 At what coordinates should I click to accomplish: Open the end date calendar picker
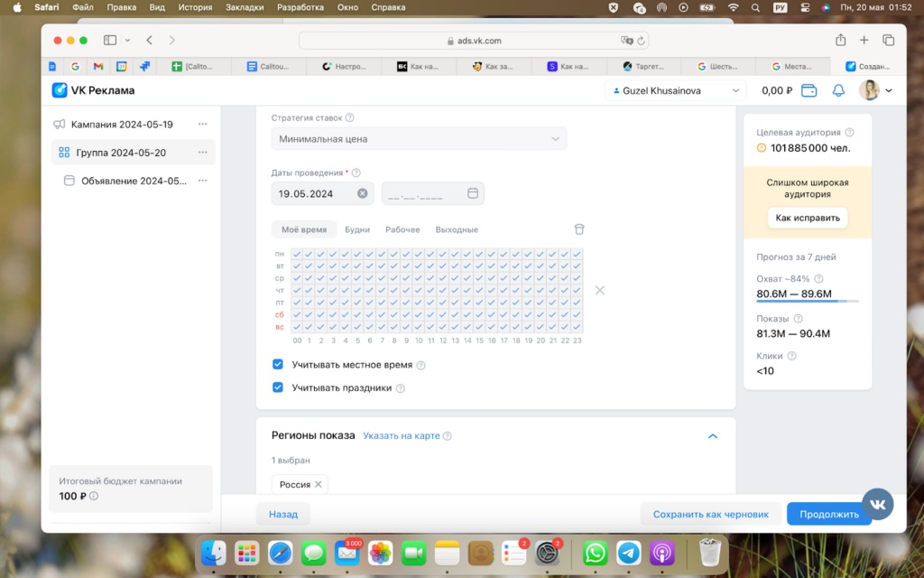(x=473, y=193)
